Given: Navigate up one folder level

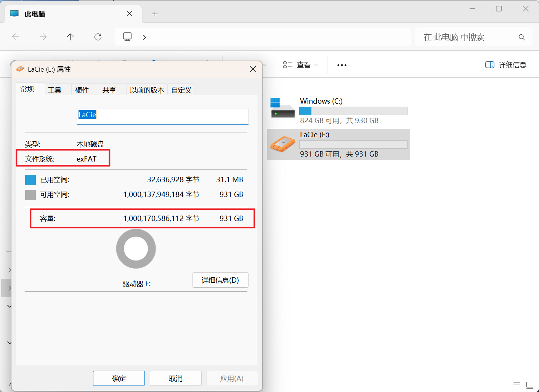Looking at the screenshot, I should pos(70,37).
